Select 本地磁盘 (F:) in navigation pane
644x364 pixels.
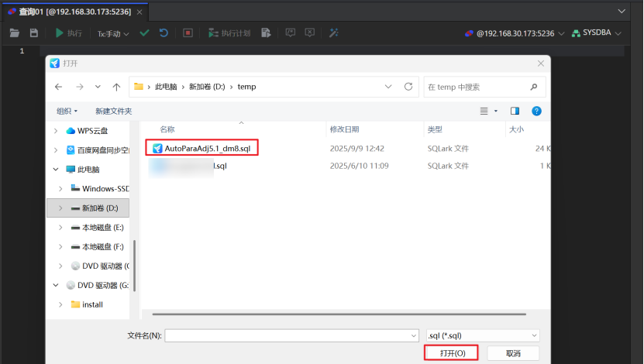click(x=98, y=246)
